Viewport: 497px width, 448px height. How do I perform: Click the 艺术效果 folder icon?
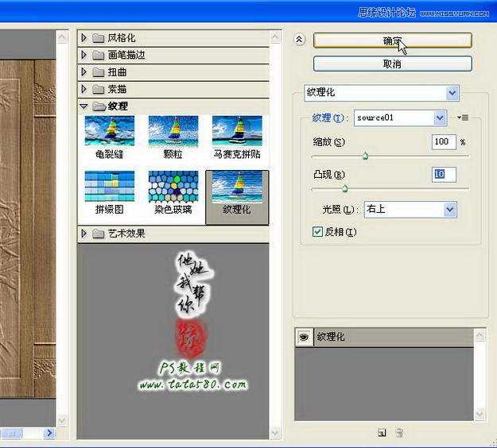pos(99,234)
